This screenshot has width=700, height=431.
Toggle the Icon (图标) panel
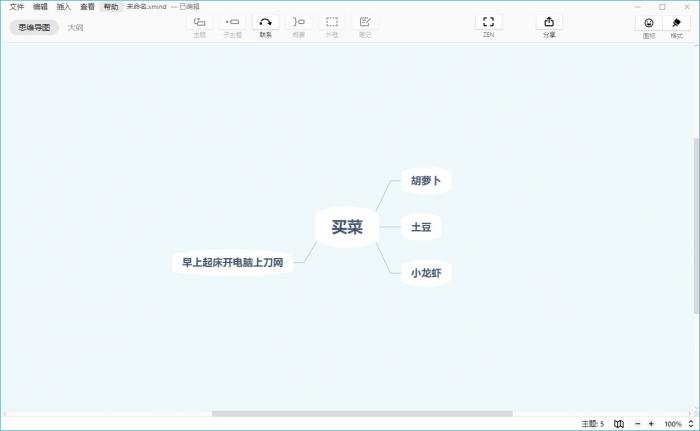coord(649,23)
